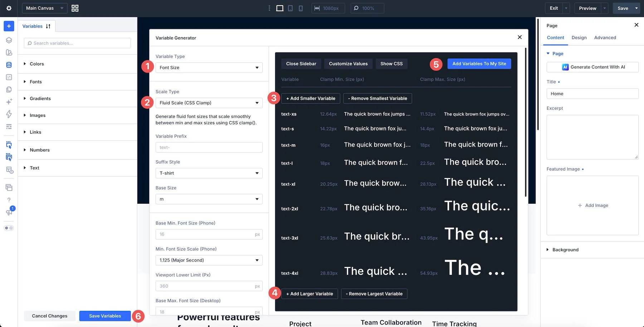The height and width of the screenshot is (327, 644).
Task: Open the help question mark icon
Action: [x=9, y=200]
